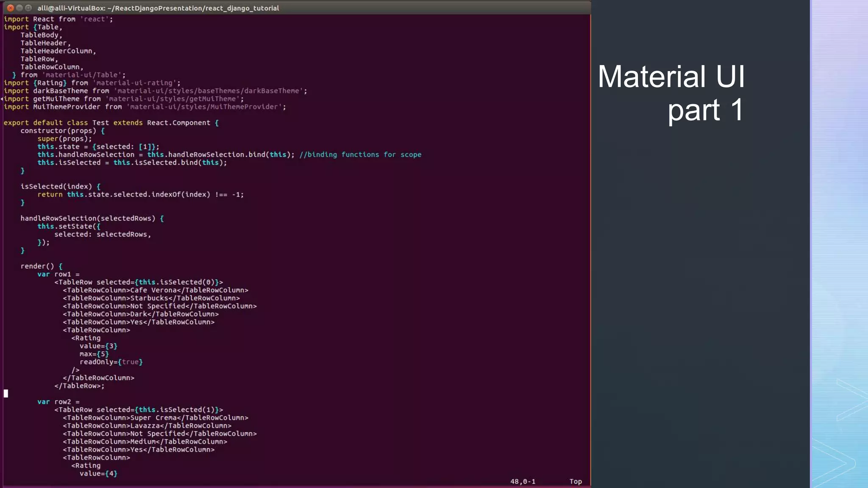Image resolution: width=868 pixels, height=488 pixels.
Task: Click the 'Top' scroll indicator in vim
Action: pos(575,482)
